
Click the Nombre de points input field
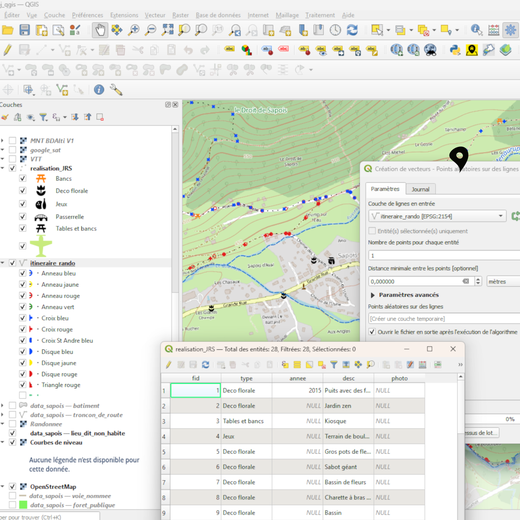(x=444, y=256)
